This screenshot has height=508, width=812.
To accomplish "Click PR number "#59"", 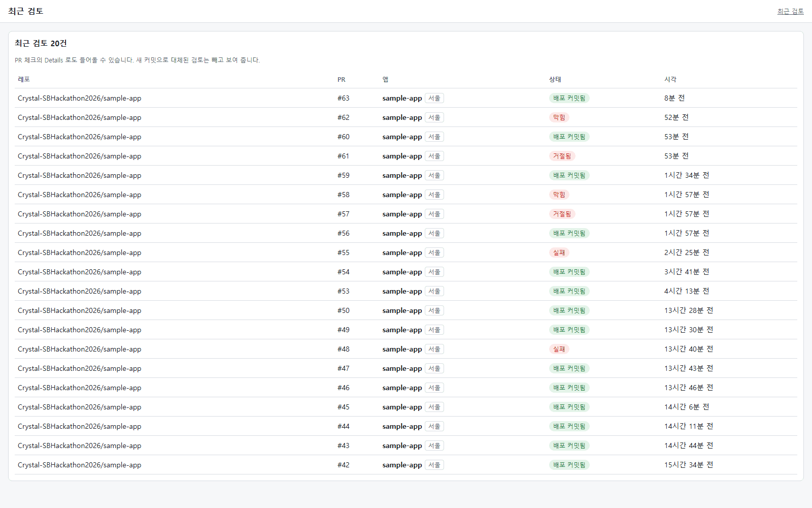I will tap(344, 175).
